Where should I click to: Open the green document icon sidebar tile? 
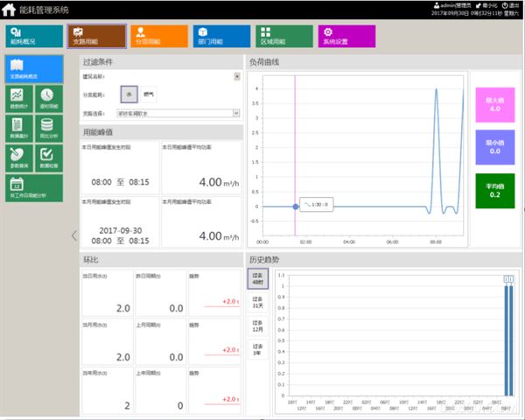tap(19, 129)
